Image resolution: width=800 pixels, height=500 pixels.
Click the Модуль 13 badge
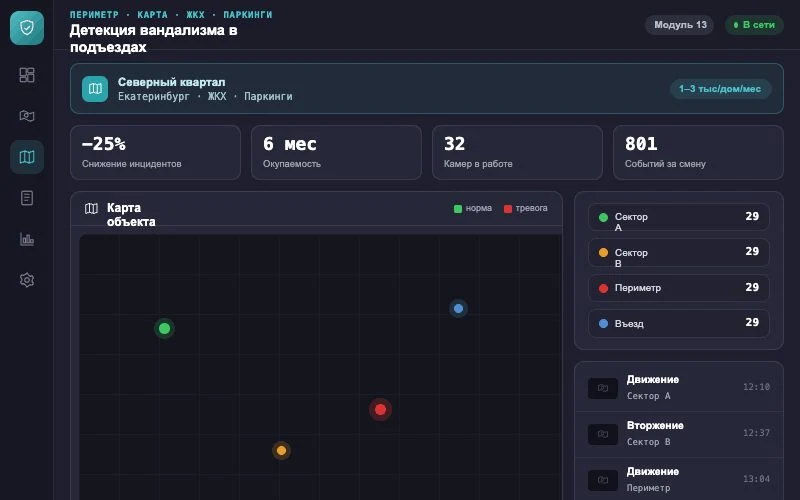click(x=680, y=24)
